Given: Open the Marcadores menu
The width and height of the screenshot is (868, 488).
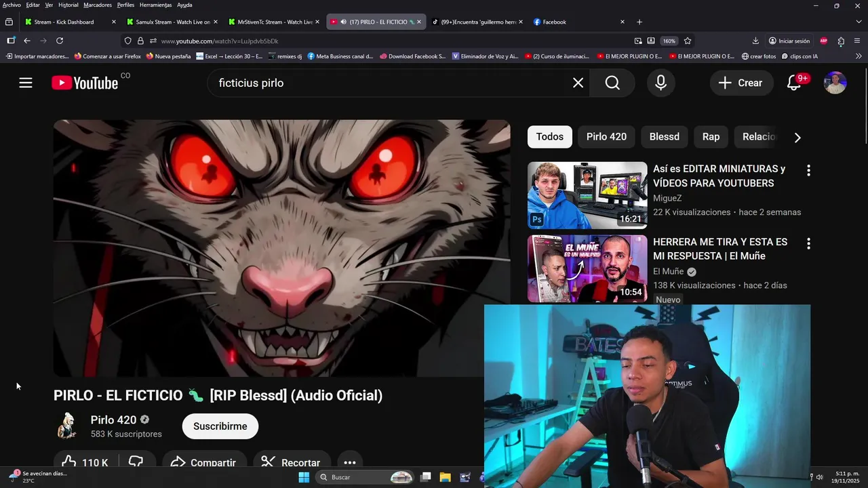Looking at the screenshot, I should (98, 5).
